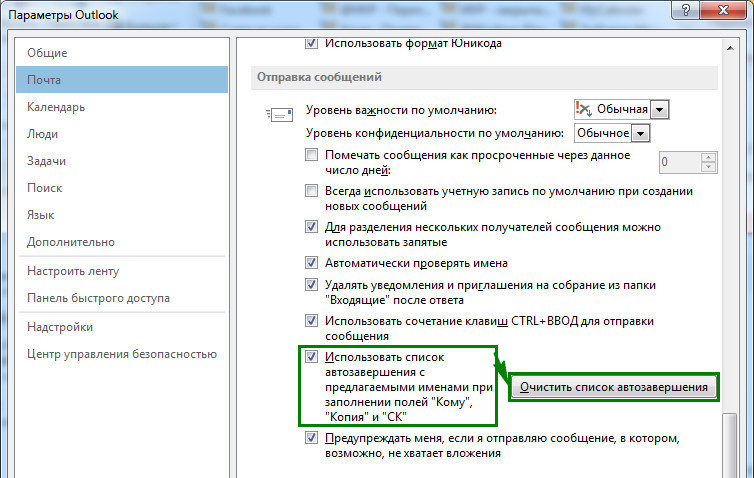
Task: Open Центр управления безопасностью
Action: (122, 354)
